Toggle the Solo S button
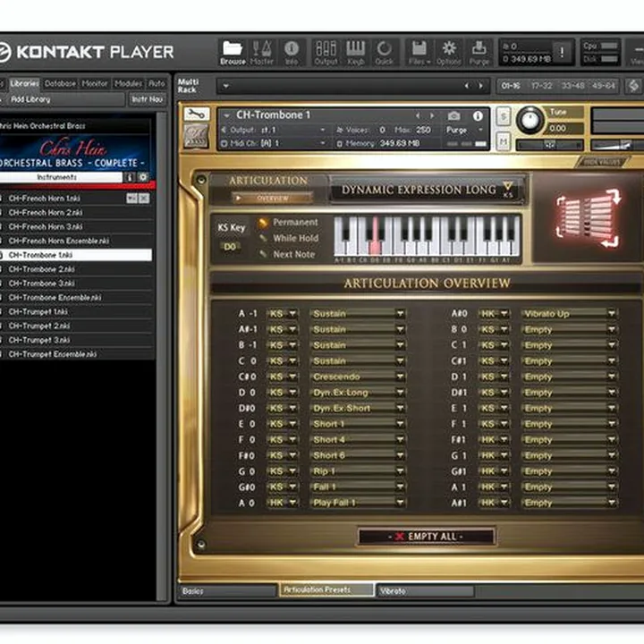Image resolution: width=644 pixels, height=644 pixels. point(503,117)
